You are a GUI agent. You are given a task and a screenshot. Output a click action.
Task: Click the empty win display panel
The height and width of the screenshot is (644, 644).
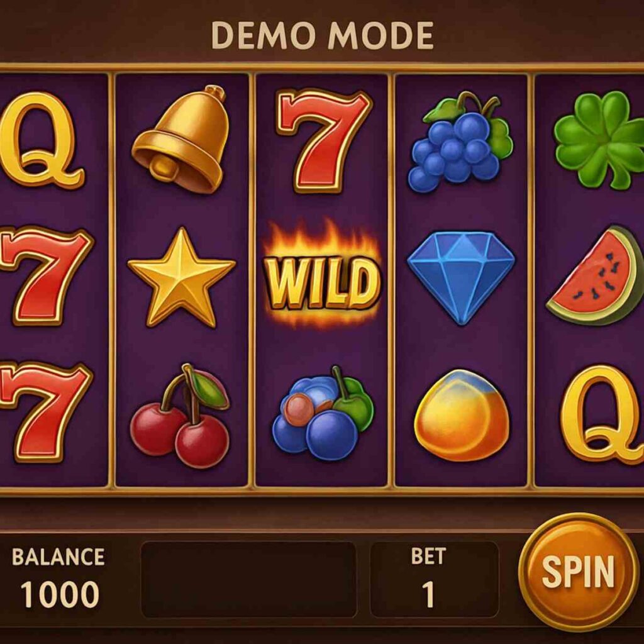coord(249,579)
